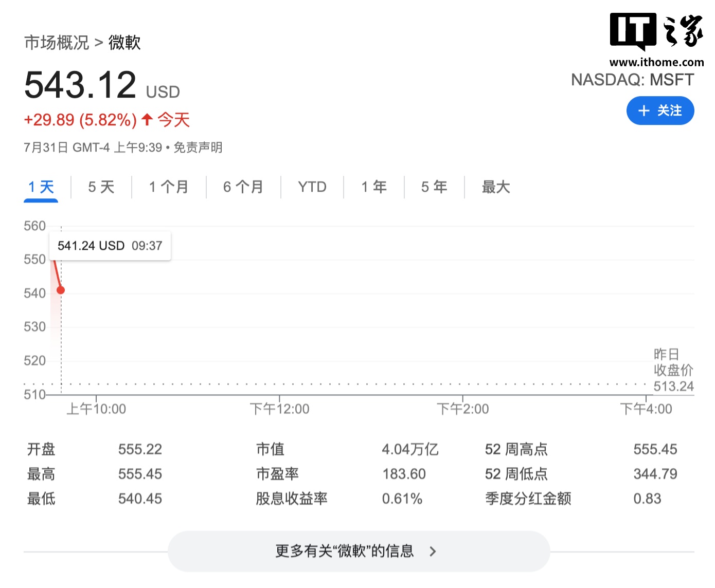Select the 1天 chart time range tab
The width and height of the screenshot is (715, 588).
[x=41, y=187]
